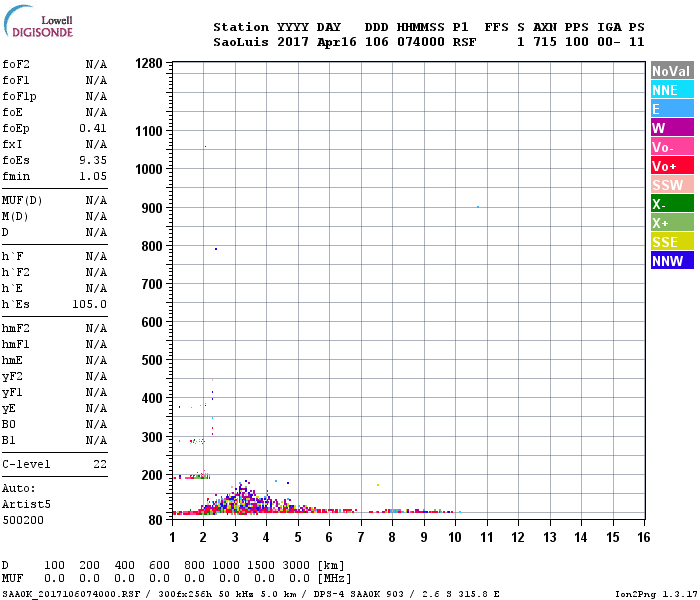This screenshot has height=600, width=700.
Task: Click the h`Es value 105.0
Action: click(90, 304)
